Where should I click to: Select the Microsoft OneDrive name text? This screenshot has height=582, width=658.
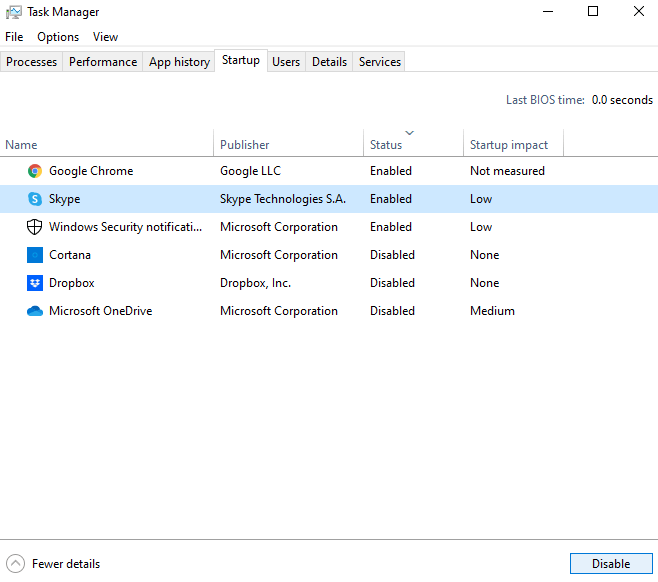[x=101, y=311]
